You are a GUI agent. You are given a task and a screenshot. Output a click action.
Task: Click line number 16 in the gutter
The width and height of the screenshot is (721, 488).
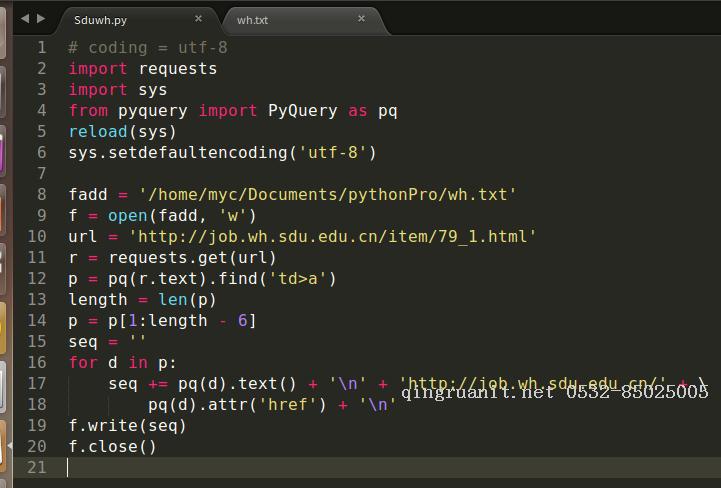37,362
